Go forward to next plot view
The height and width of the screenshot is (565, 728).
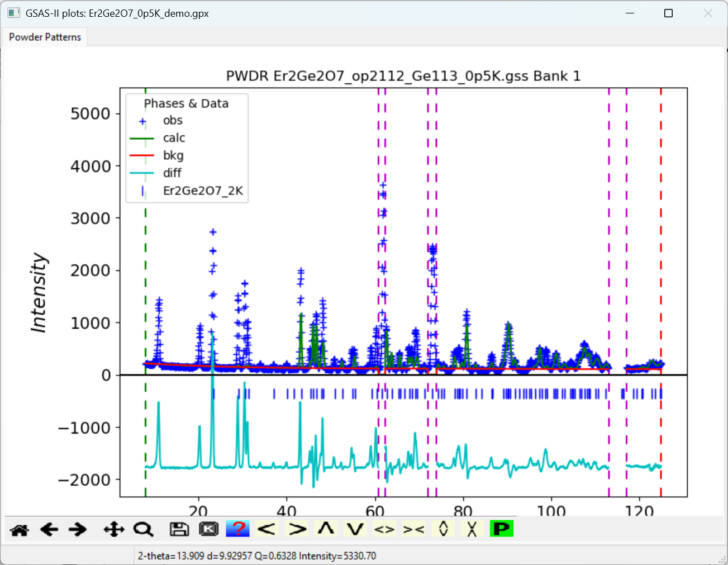78,529
